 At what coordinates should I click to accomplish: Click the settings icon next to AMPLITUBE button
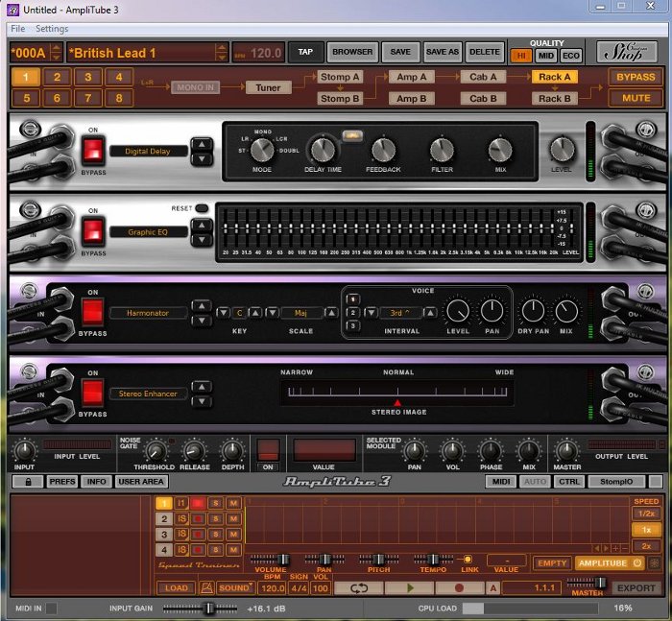coord(655,563)
